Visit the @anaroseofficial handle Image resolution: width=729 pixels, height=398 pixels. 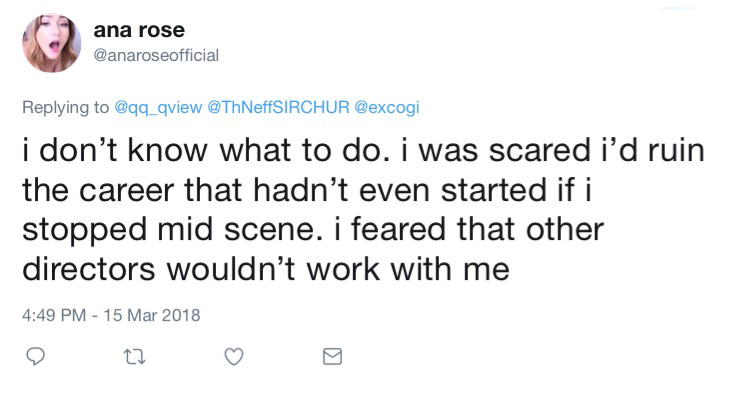156,55
